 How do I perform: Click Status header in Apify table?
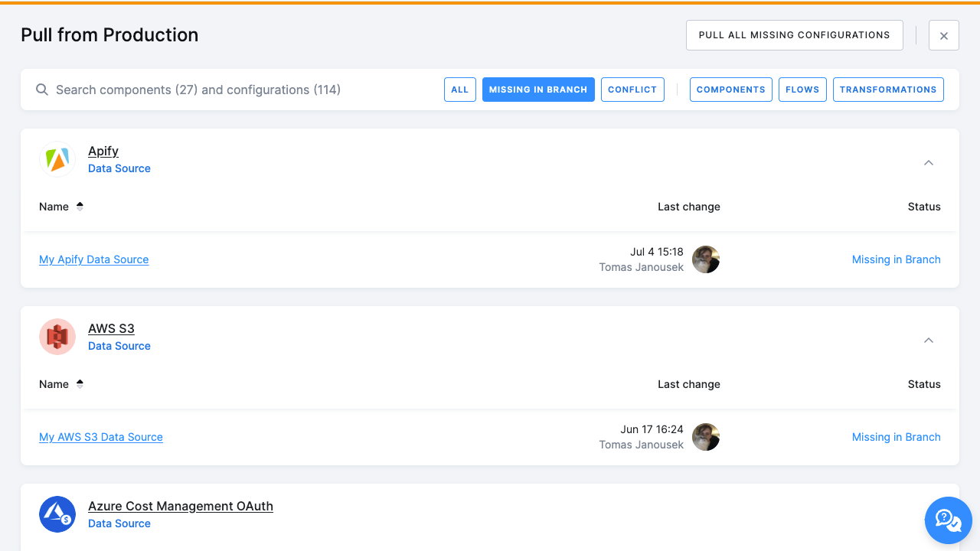[x=924, y=207]
